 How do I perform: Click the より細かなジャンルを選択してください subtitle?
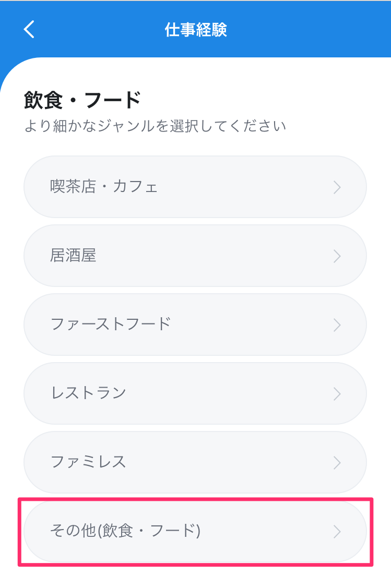click(155, 126)
